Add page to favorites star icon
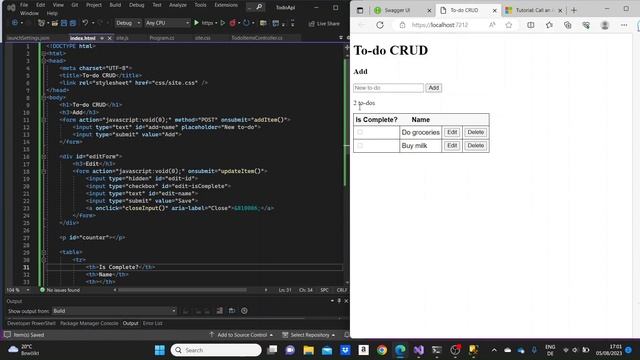This screenshot has height=360, width=640. point(509,25)
